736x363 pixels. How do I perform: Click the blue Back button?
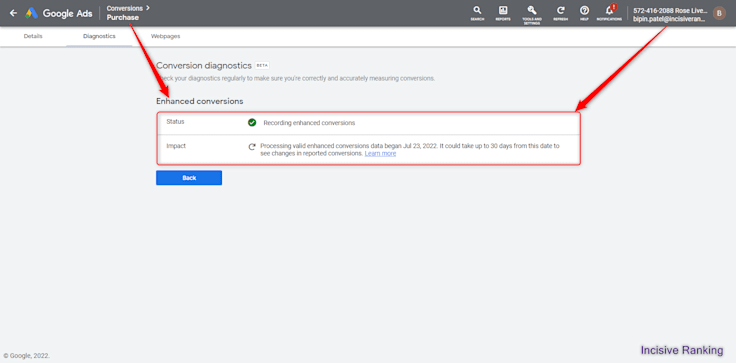pos(189,178)
